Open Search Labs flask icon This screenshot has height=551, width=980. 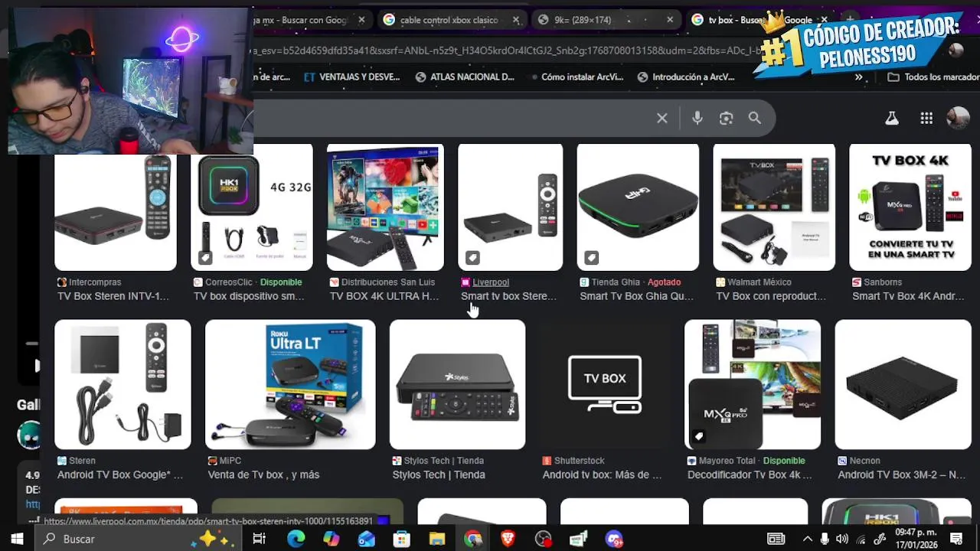[x=892, y=118]
